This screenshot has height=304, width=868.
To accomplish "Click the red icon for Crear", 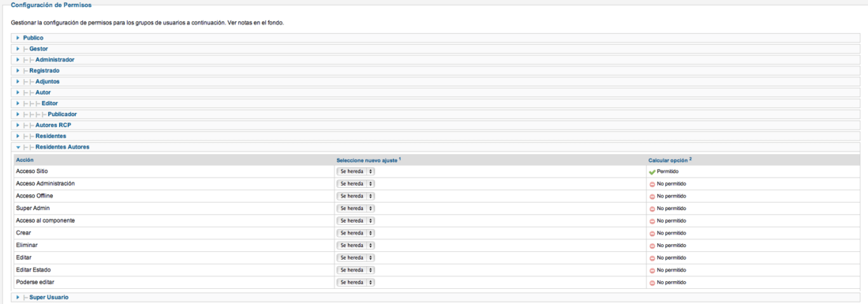I will click(x=652, y=233).
